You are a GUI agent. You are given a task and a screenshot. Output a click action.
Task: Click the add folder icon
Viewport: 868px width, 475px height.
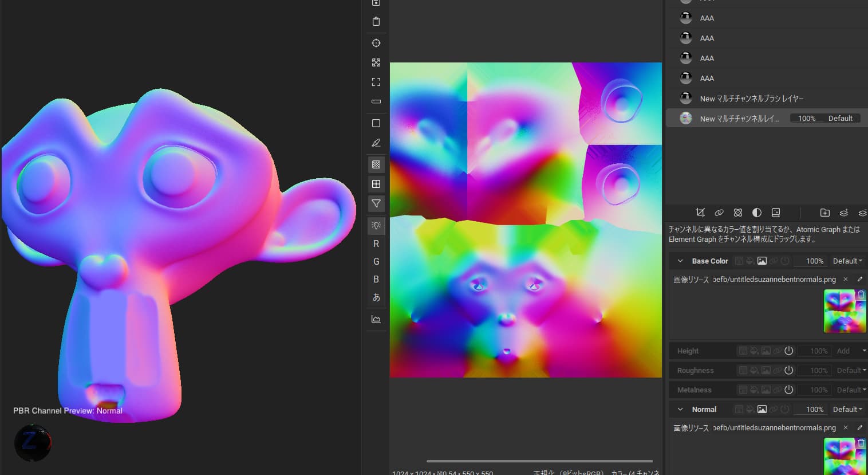click(x=824, y=213)
